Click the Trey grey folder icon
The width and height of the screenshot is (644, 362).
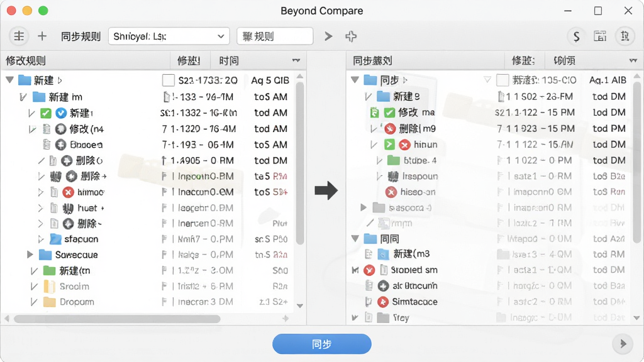point(383,317)
